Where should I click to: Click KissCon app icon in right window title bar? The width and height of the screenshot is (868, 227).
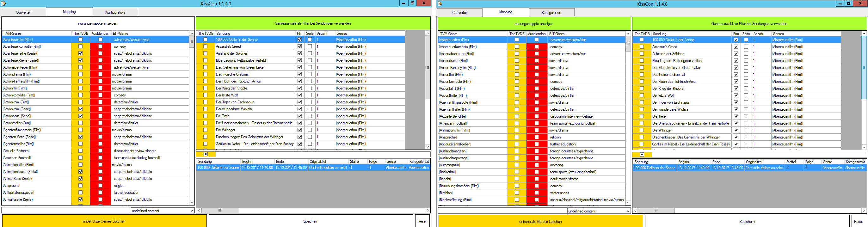440,4
